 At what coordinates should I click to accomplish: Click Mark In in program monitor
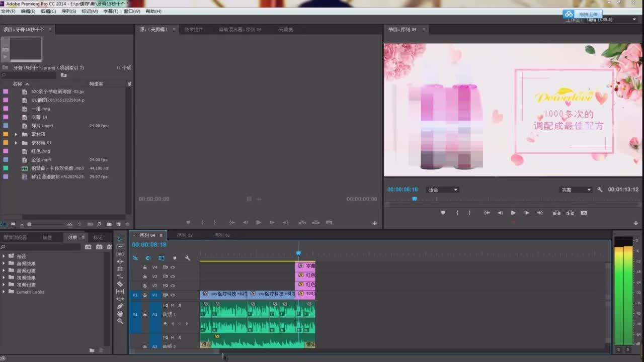[457, 213]
